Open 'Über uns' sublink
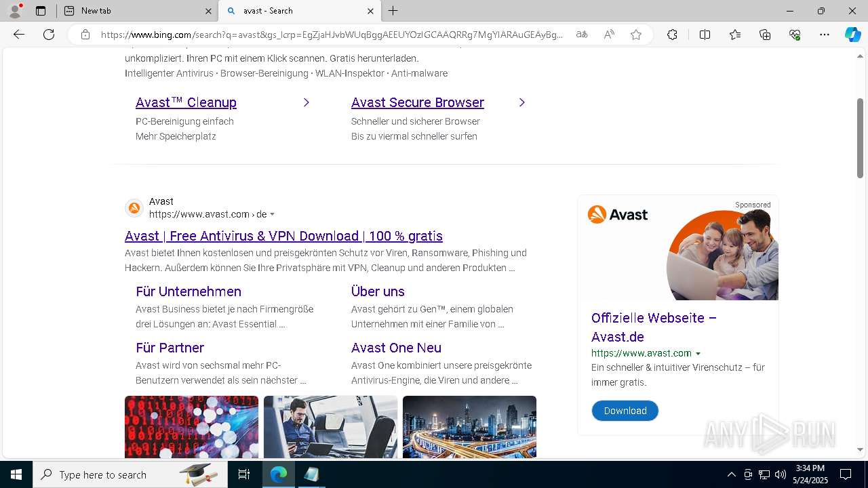Screen dimensions: 868x488 (x=378, y=291)
